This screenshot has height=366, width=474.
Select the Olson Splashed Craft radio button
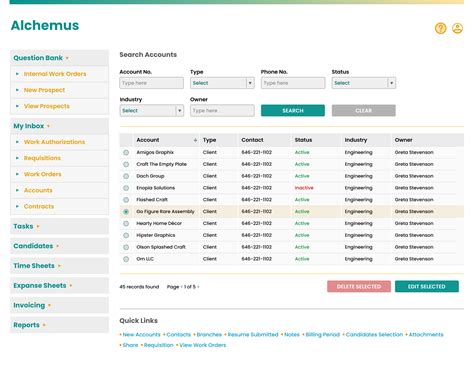tap(126, 247)
